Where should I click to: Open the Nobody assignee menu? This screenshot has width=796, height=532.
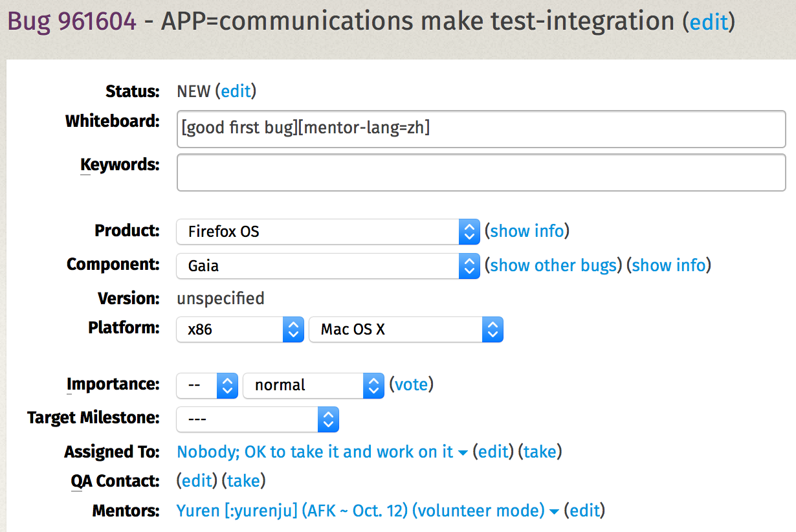click(x=322, y=452)
